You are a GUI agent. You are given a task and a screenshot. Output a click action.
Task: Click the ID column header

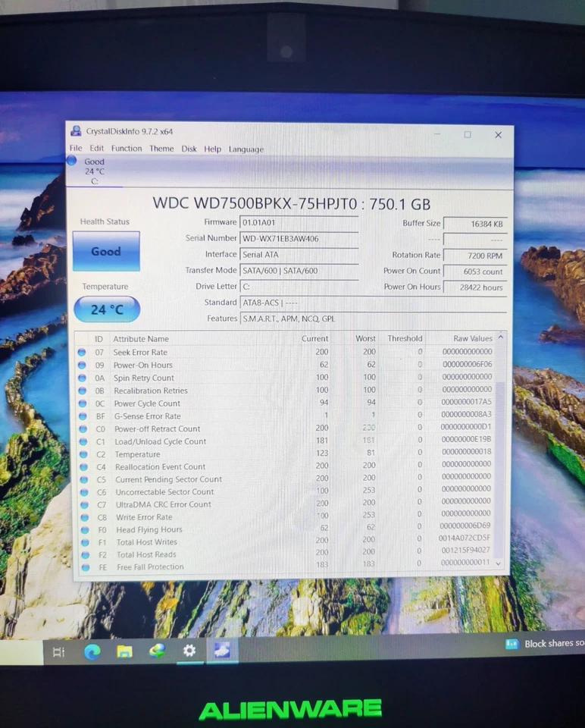[x=99, y=339]
